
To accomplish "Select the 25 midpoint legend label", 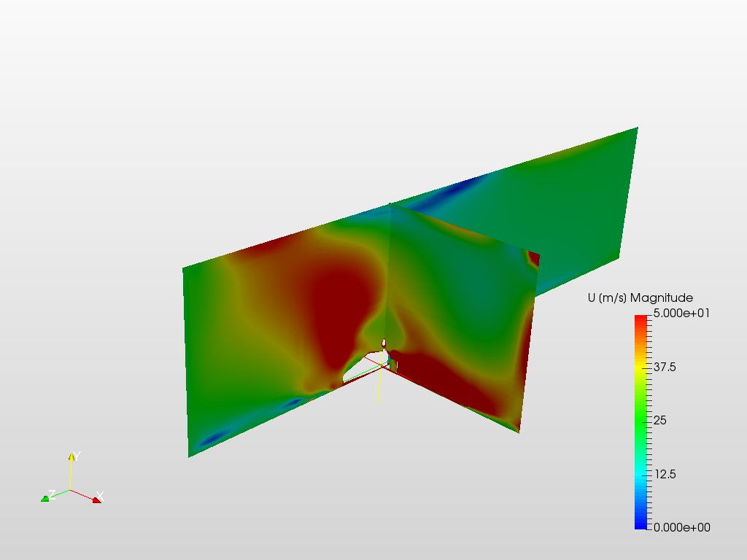I will (x=659, y=420).
